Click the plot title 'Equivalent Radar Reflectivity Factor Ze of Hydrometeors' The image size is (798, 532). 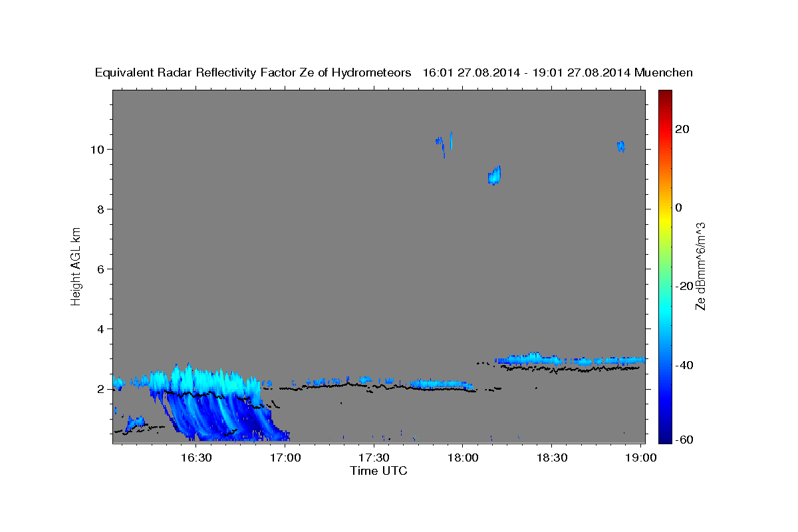pos(253,72)
